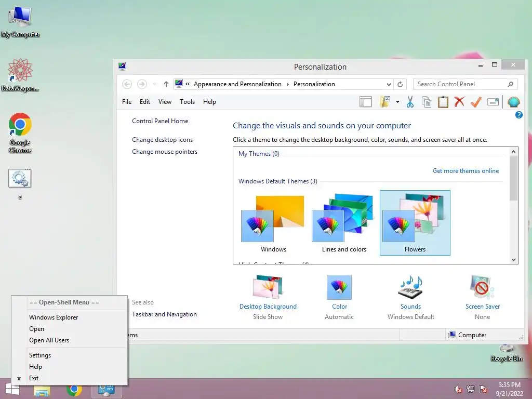Open Classic Explorer settings shell icon
The height and width of the screenshot is (399, 532).
513,102
